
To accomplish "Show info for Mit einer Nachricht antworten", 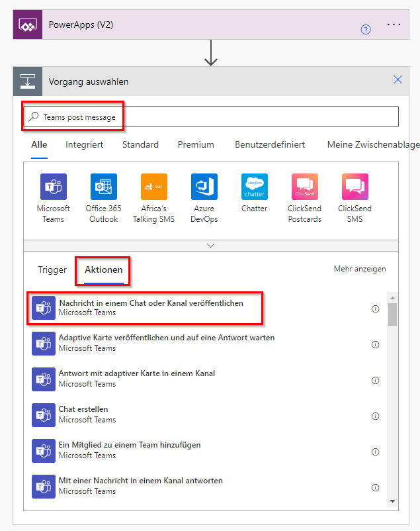I will (375, 488).
